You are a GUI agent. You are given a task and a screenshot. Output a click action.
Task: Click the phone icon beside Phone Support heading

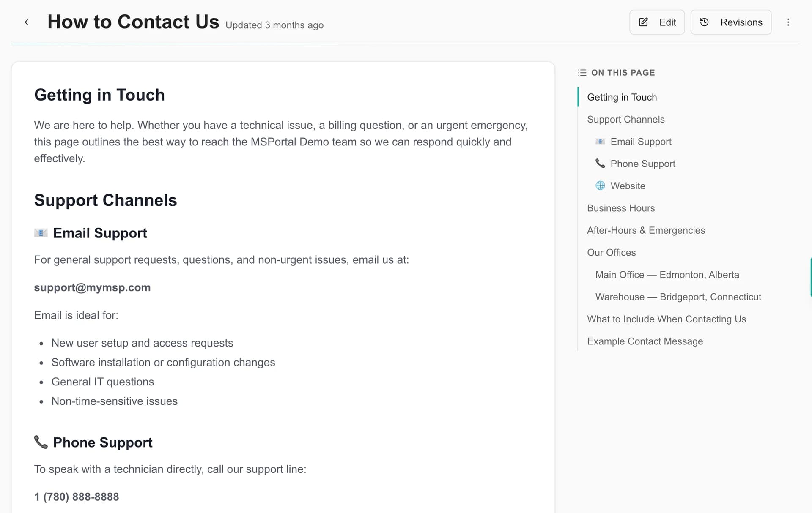coord(41,442)
